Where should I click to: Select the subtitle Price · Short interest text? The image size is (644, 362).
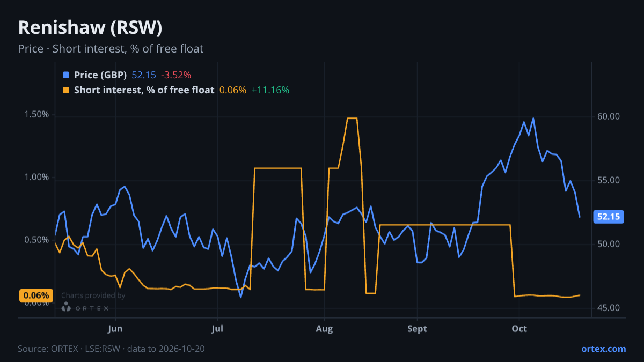[x=111, y=49]
